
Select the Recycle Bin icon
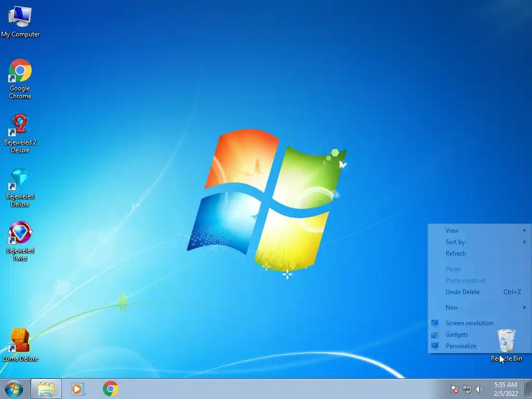pyautogui.click(x=506, y=345)
